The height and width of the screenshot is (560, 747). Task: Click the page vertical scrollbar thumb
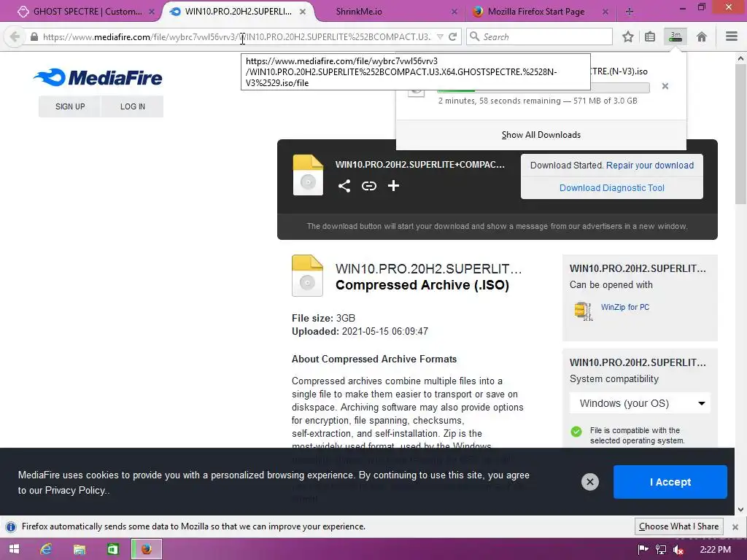click(x=740, y=134)
